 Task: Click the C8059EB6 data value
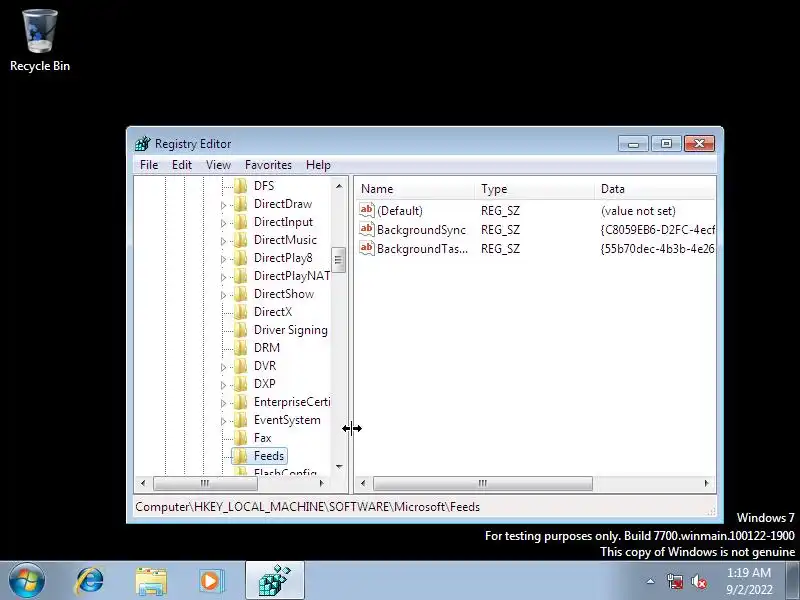pyautogui.click(x=658, y=230)
